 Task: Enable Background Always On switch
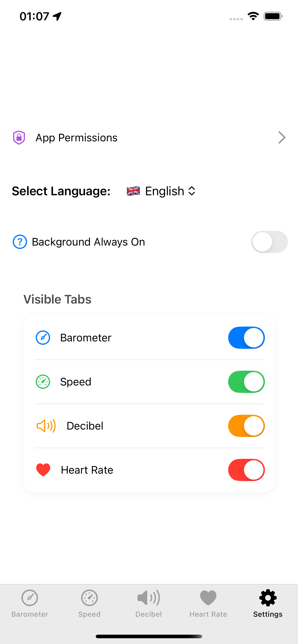(x=269, y=242)
